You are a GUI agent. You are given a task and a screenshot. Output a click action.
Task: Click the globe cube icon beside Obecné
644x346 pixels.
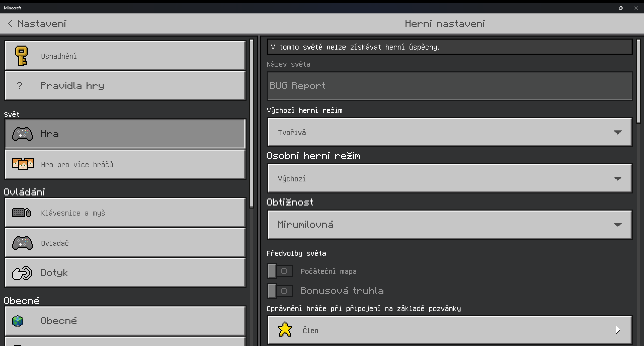coord(18,321)
